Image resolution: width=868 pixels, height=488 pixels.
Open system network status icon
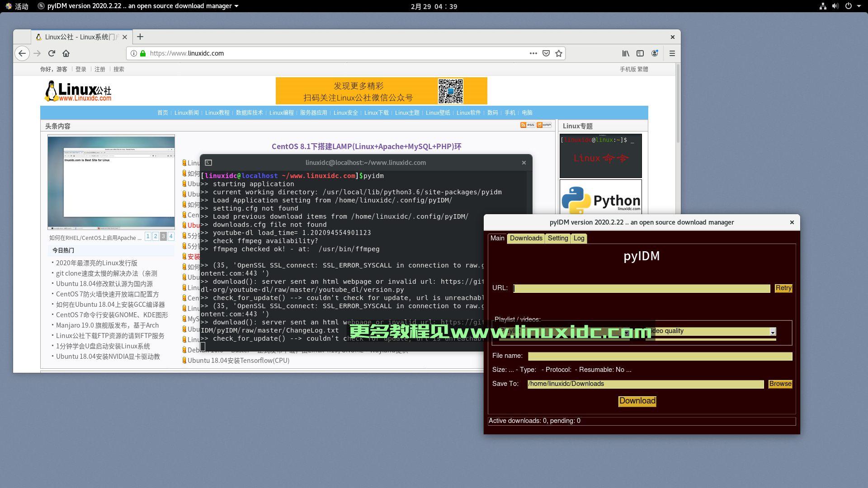tap(823, 6)
